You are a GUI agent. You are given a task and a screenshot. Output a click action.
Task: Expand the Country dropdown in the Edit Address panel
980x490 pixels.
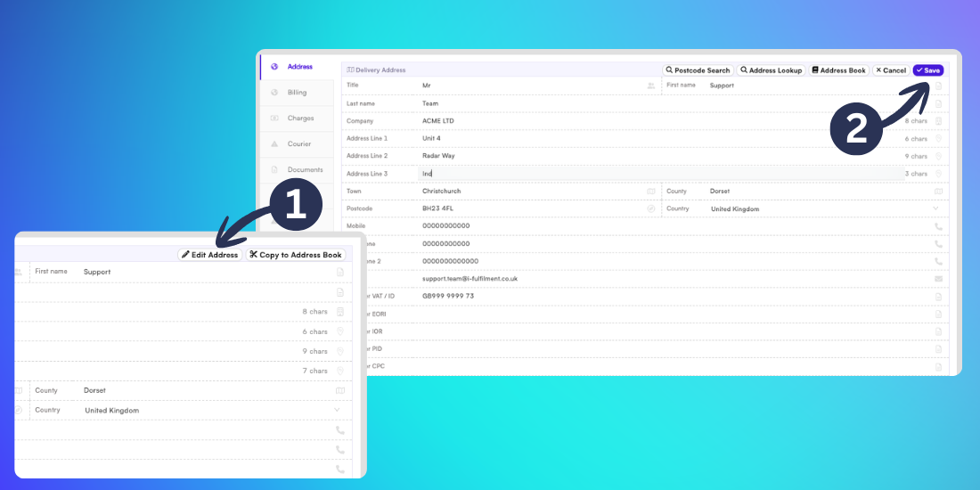coord(337,410)
